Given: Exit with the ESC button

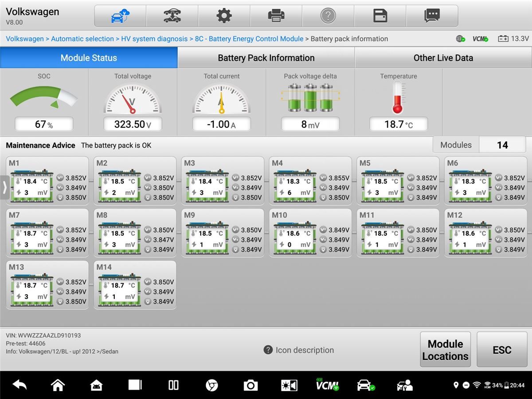Looking at the screenshot, I should [x=502, y=350].
